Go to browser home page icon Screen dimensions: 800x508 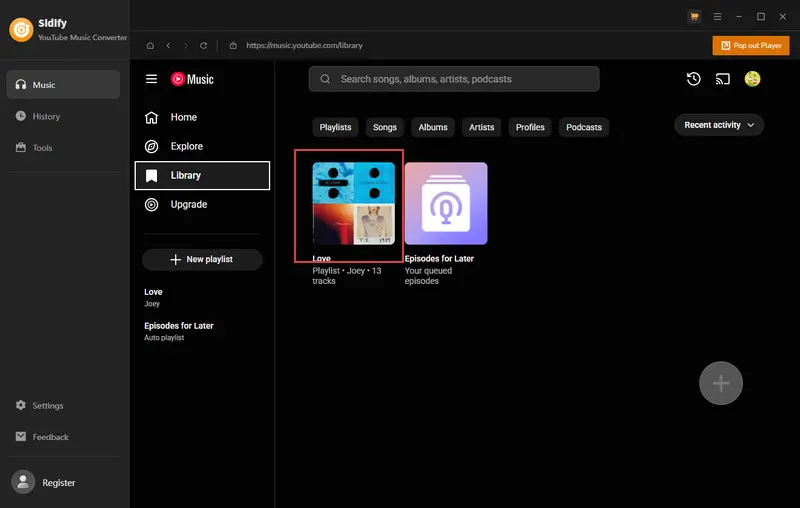[x=150, y=45]
